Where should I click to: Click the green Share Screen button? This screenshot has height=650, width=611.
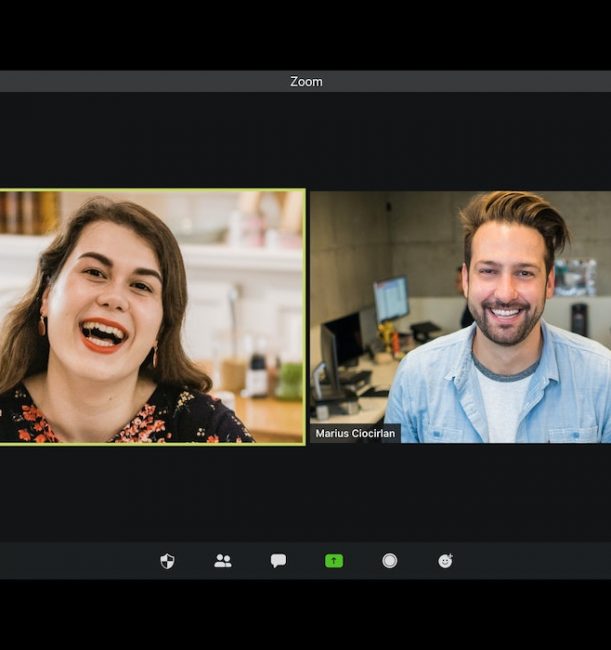(x=334, y=561)
